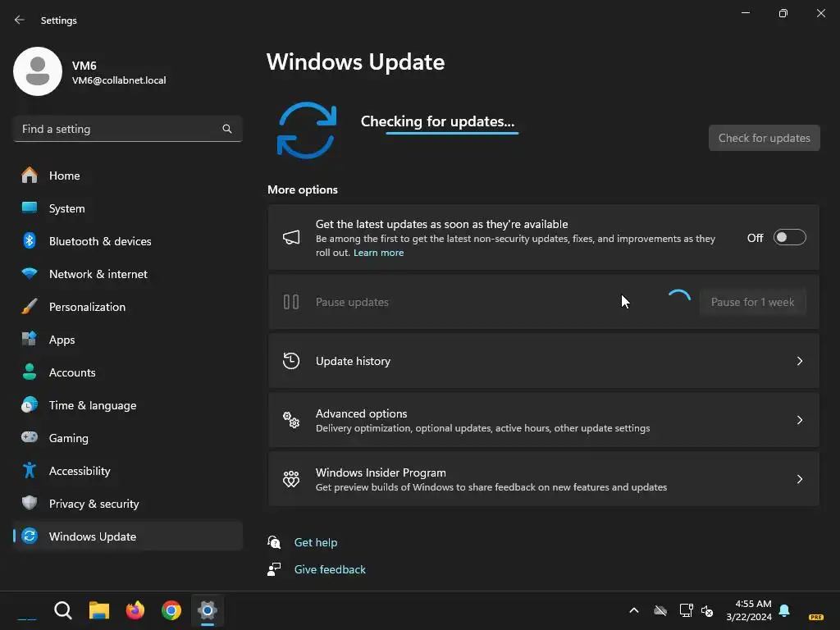Click the muted speaker icon in tray
Screen dimensions: 840x630
pos(707,610)
